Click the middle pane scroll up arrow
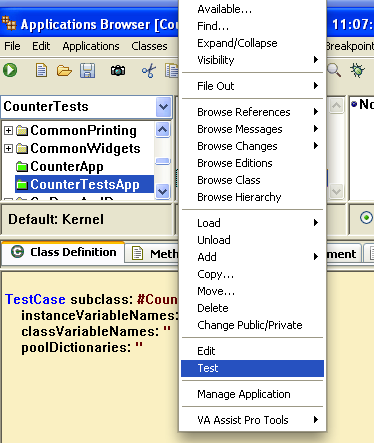Image resolution: width=374 pixels, height=443 pixels. click(x=336, y=106)
